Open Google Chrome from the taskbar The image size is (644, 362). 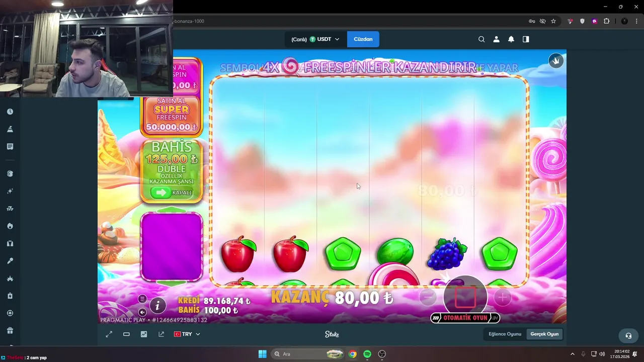tap(353, 354)
